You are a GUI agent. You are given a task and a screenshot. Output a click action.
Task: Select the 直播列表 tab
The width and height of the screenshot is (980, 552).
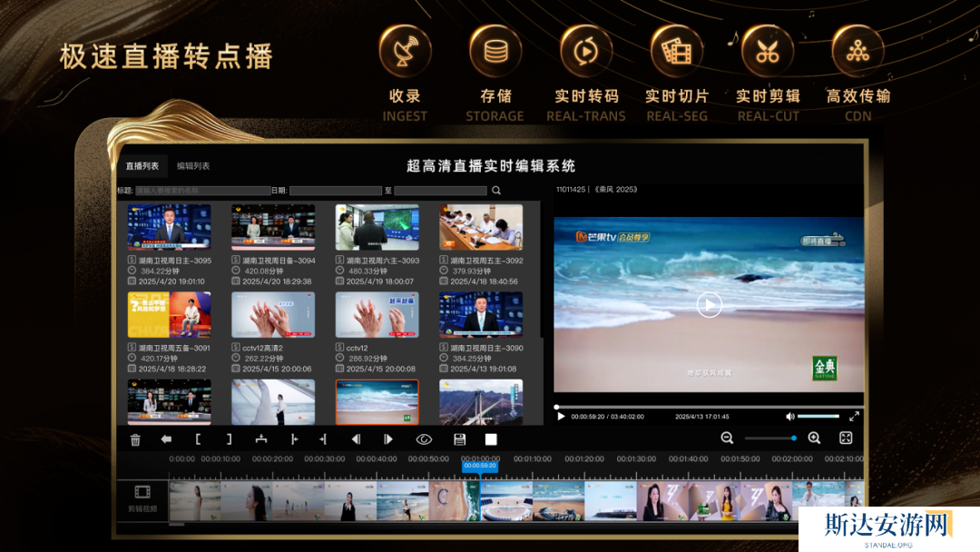point(142,166)
